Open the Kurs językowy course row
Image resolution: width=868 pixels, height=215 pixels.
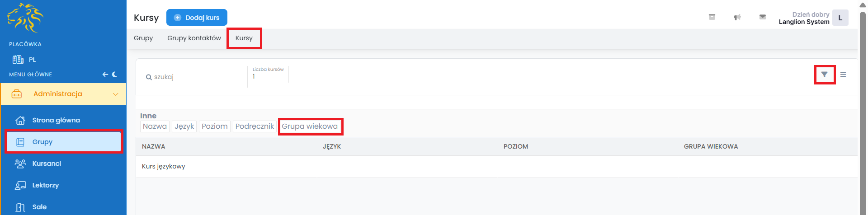(x=164, y=166)
